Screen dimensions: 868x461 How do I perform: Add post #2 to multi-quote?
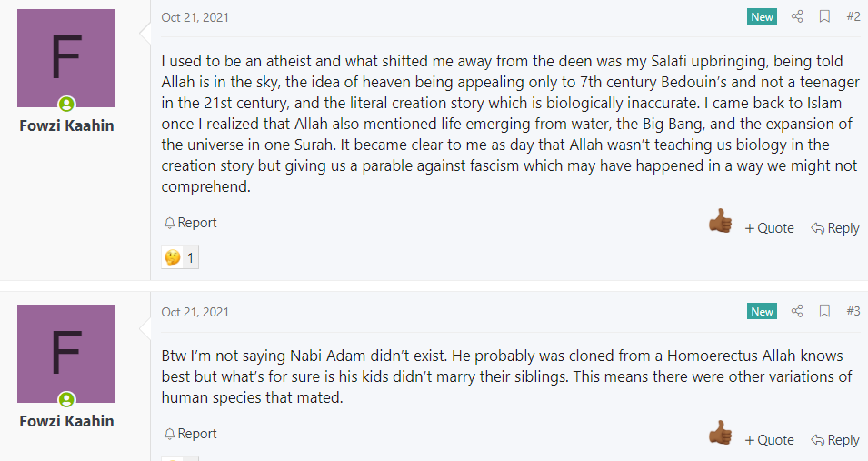pyautogui.click(x=769, y=228)
